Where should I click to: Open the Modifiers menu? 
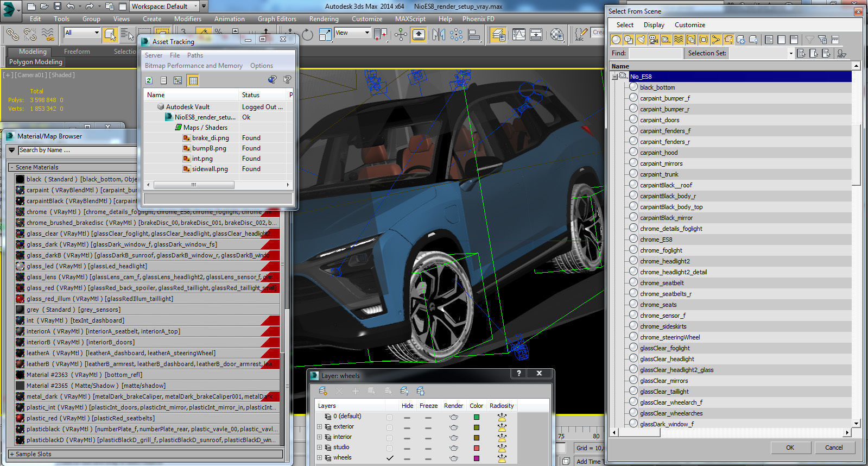(188, 18)
